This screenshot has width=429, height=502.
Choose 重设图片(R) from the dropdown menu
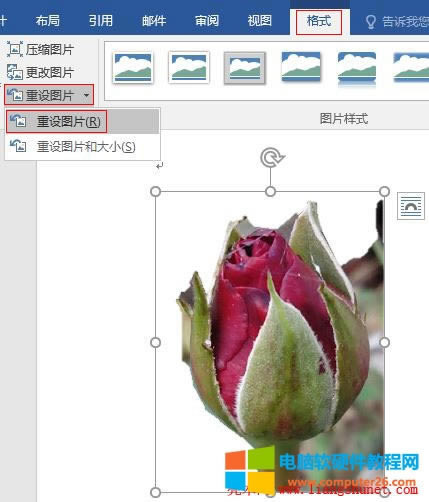coord(82,121)
